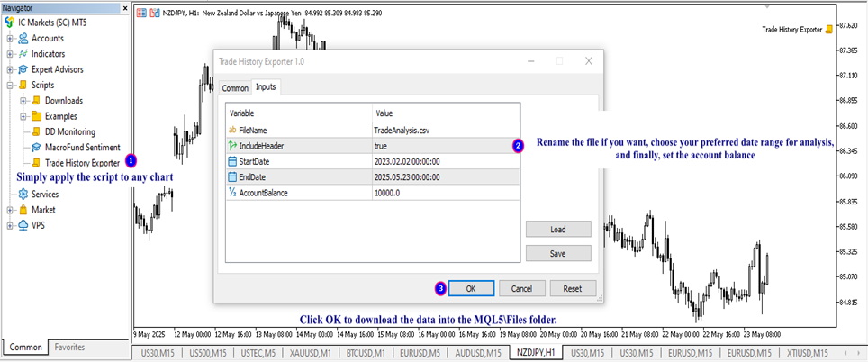Edit the EndDate value 2025.05.23
868x362 pixels.
point(446,177)
